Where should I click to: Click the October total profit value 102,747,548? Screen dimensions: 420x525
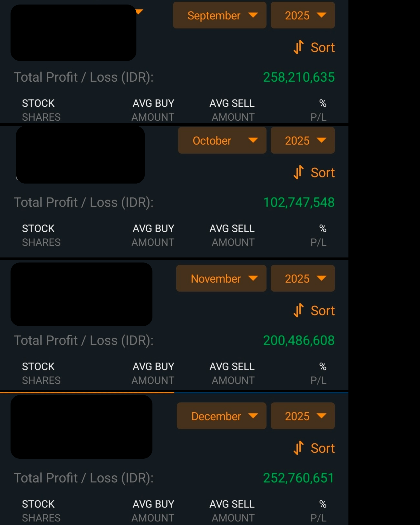[x=299, y=202]
